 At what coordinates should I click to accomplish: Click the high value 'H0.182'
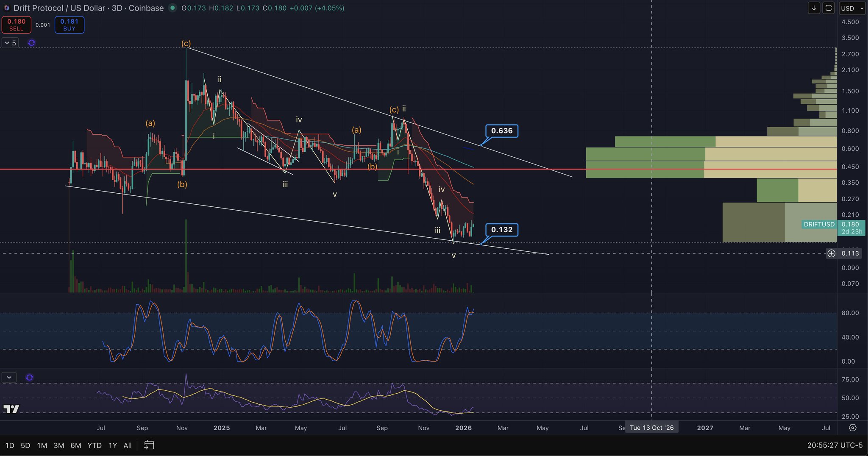[x=221, y=8]
